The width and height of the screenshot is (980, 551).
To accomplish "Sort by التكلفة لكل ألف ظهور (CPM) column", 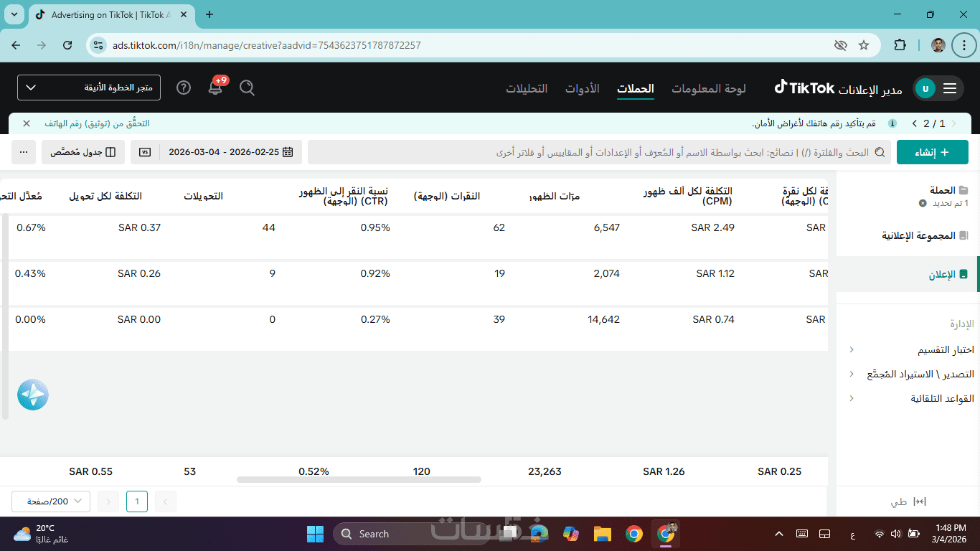I will point(687,196).
